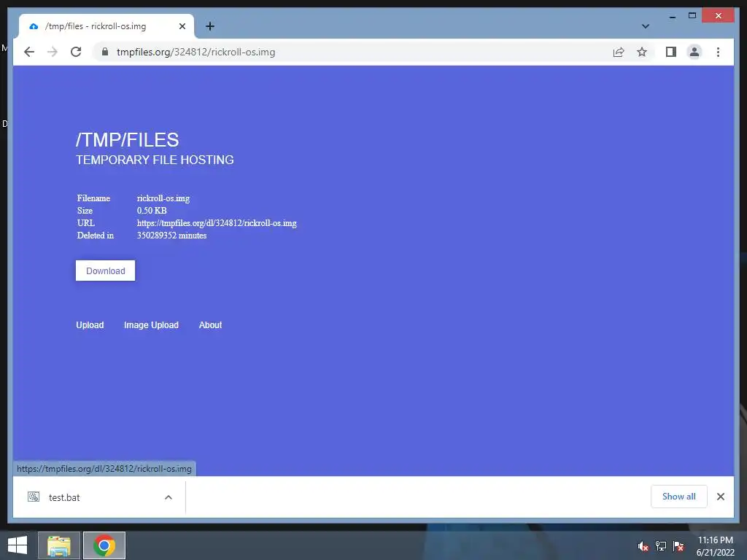Maximize the Chrome window

pyautogui.click(x=692, y=16)
